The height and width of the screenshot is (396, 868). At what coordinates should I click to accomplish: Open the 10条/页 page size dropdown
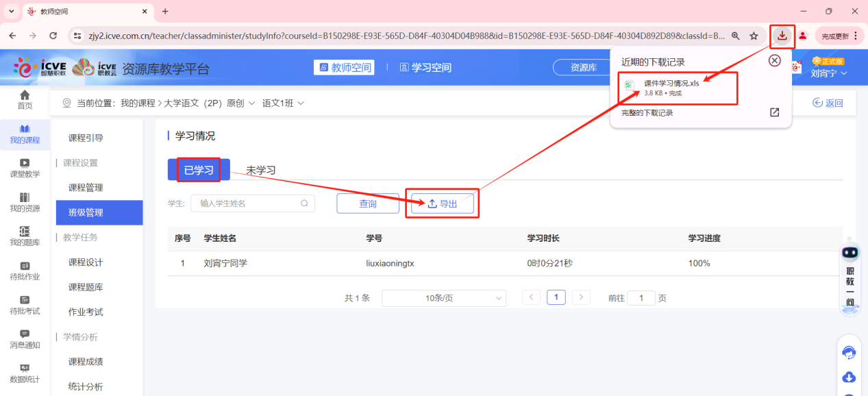tap(443, 298)
